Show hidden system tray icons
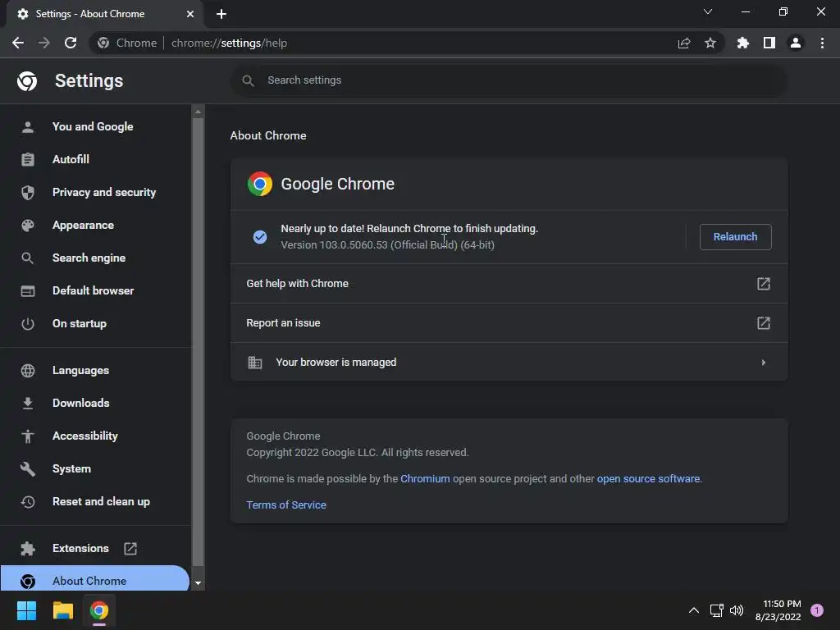 694,610
